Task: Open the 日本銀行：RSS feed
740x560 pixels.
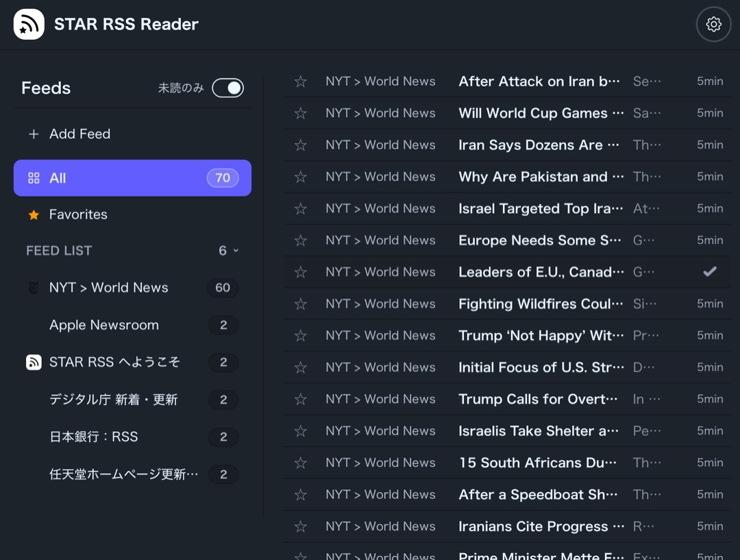Action: (93, 437)
